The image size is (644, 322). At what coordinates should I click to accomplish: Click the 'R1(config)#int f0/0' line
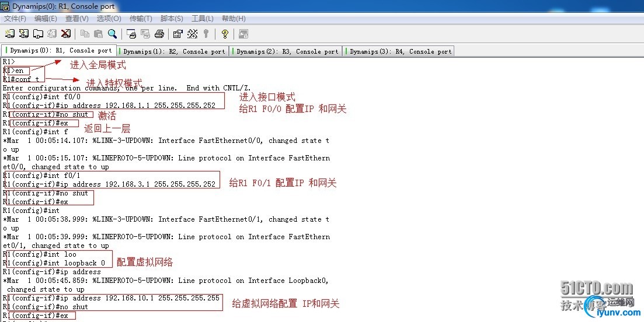(41, 97)
